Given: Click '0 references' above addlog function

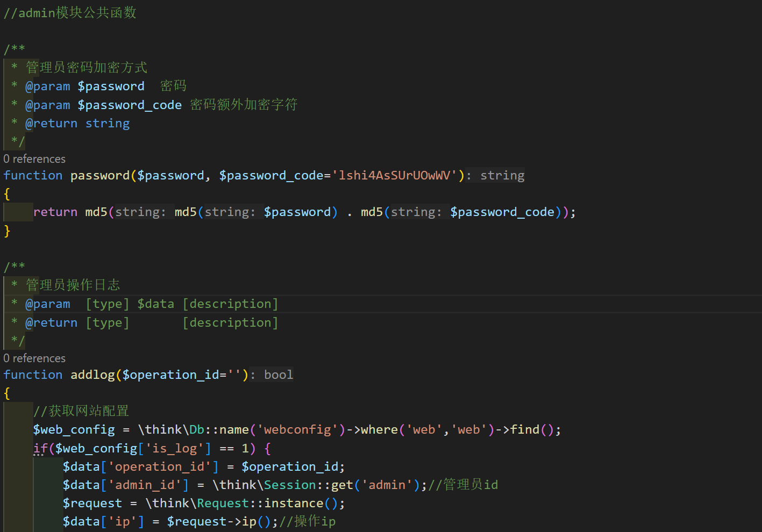Looking at the screenshot, I should [x=34, y=358].
